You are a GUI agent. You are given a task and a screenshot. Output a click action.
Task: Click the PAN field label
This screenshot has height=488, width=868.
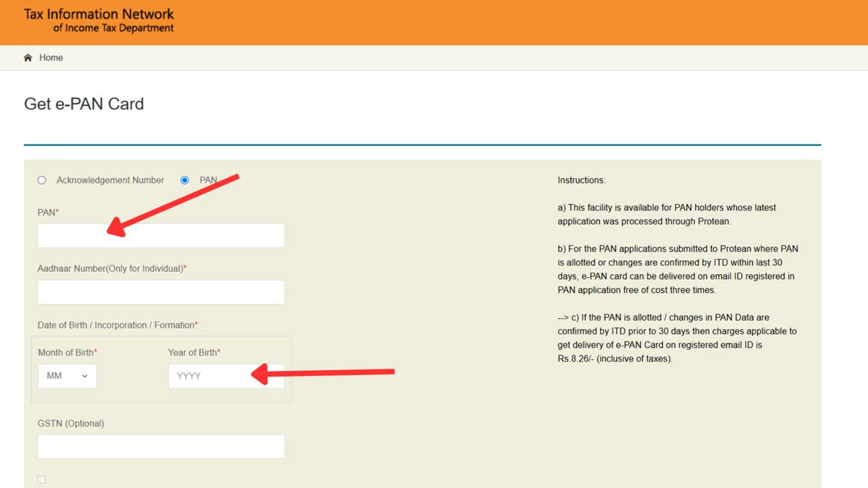[46, 212]
